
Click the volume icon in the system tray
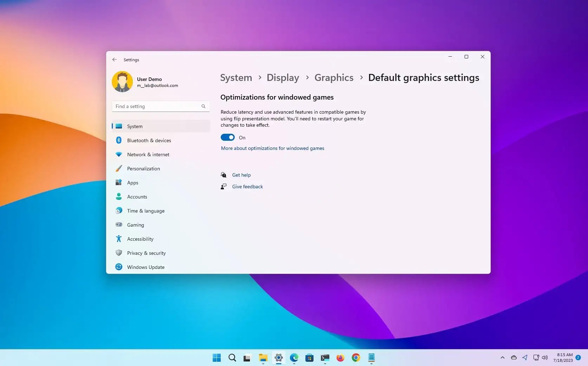[545, 358]
